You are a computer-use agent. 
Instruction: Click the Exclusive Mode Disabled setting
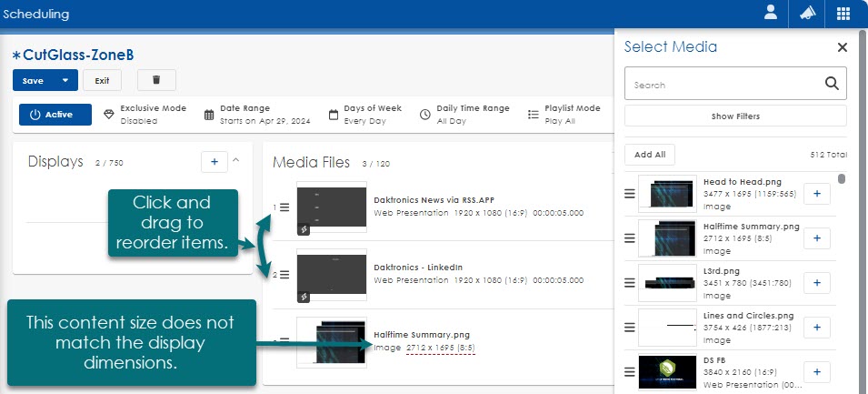[145, 115]
